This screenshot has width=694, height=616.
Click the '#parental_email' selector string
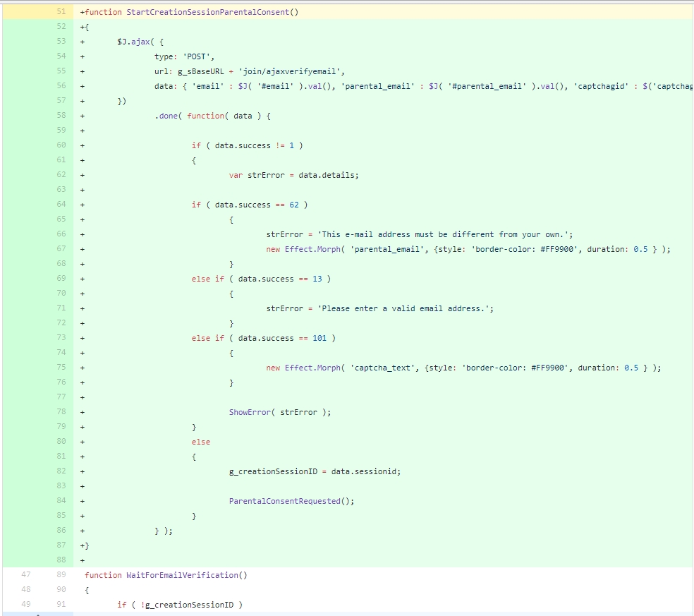point(487,86)
